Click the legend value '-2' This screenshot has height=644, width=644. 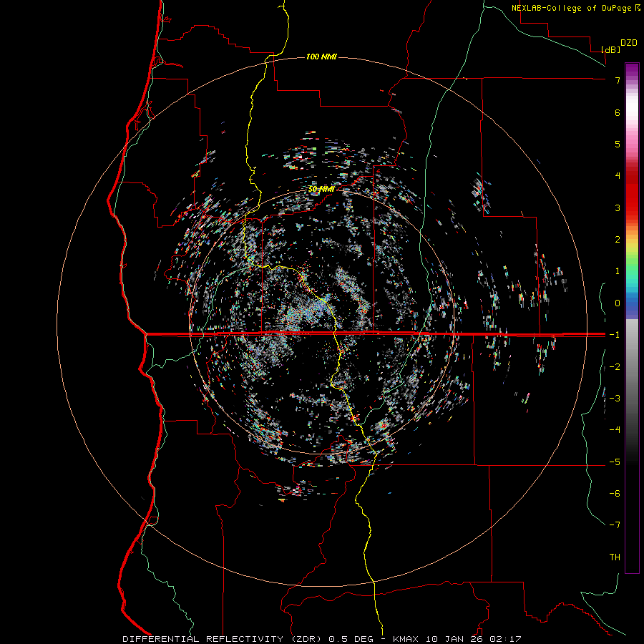click(x=615, y=366)
